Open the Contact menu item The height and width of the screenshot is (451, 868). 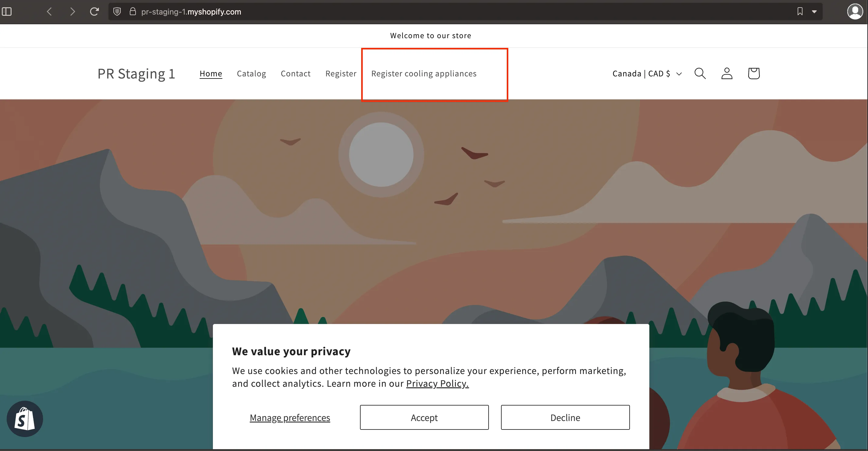coord(295,73)
